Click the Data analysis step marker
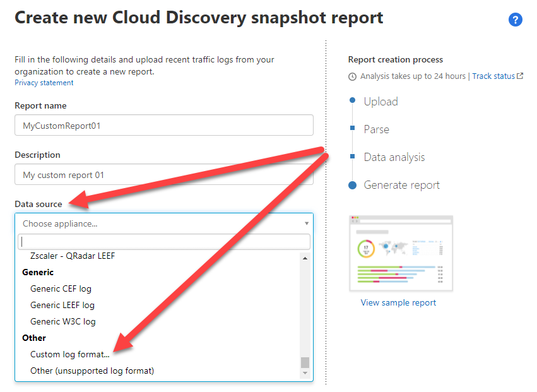537x392 pixels. pos(352,157)
